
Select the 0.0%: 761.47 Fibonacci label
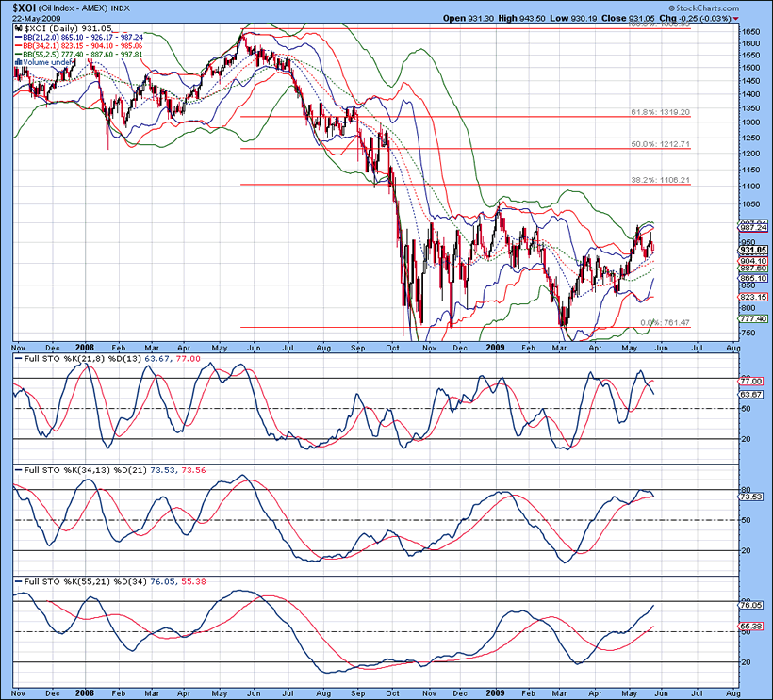pos(666,323)
